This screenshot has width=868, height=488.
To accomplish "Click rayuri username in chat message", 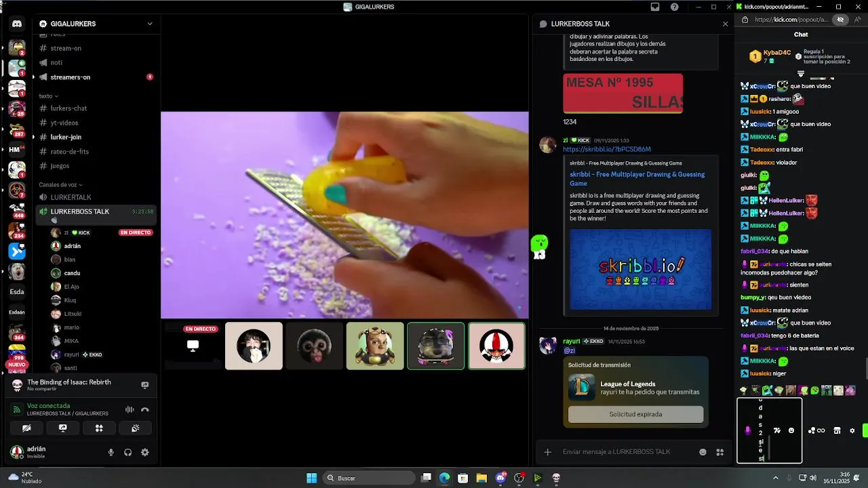I will (x=572, y=342).
